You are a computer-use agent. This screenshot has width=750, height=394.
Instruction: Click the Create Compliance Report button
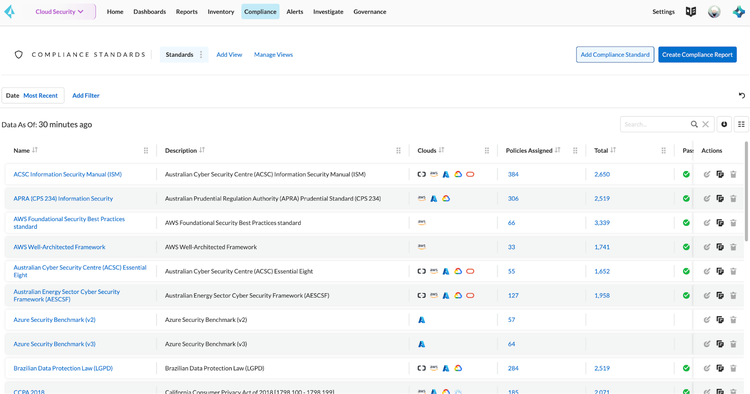[697, 55]
